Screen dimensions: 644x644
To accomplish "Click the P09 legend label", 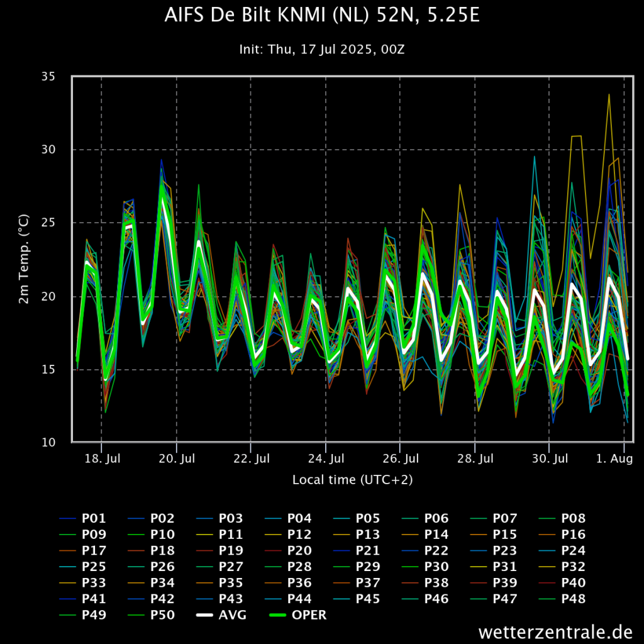I will 94,535.
